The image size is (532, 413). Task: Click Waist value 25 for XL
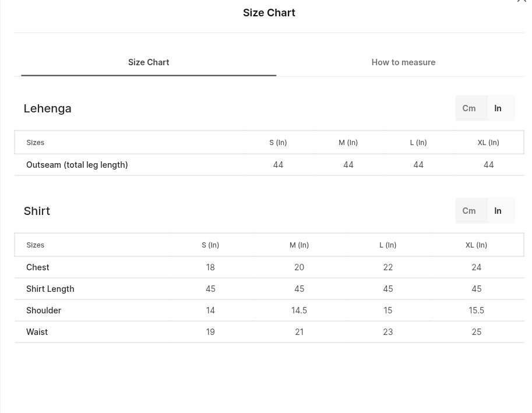(477, 332)
